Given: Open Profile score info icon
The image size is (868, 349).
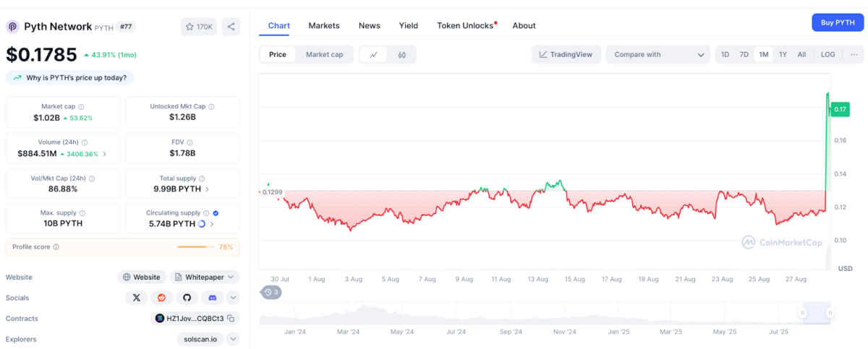Looking at the screenshot, I should click(x=56, y=247).
